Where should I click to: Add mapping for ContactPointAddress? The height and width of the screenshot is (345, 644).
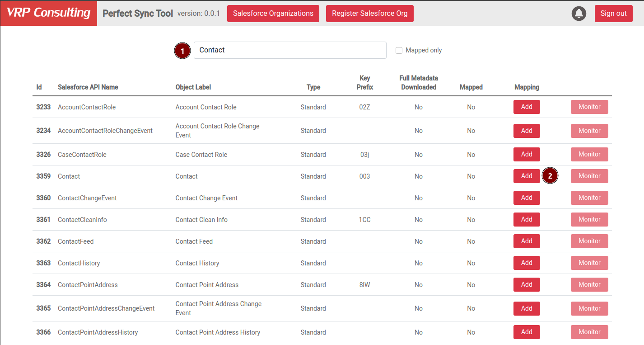click(527, 284)
